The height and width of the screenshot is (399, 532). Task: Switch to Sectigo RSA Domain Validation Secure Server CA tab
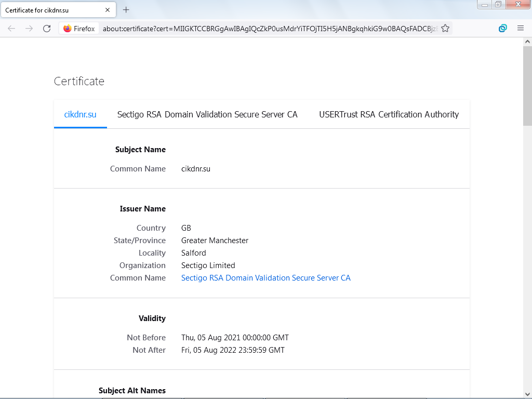tap(207, 114)
